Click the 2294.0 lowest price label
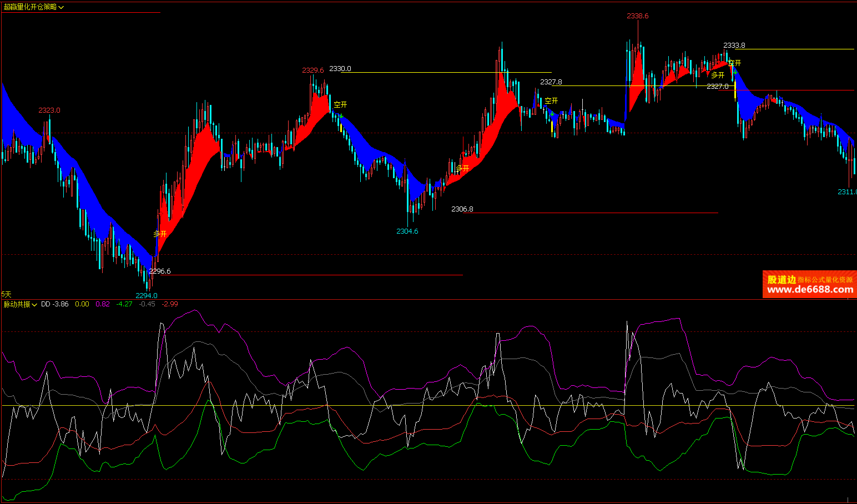Screen dimensions: 857x504 [147, 295]
